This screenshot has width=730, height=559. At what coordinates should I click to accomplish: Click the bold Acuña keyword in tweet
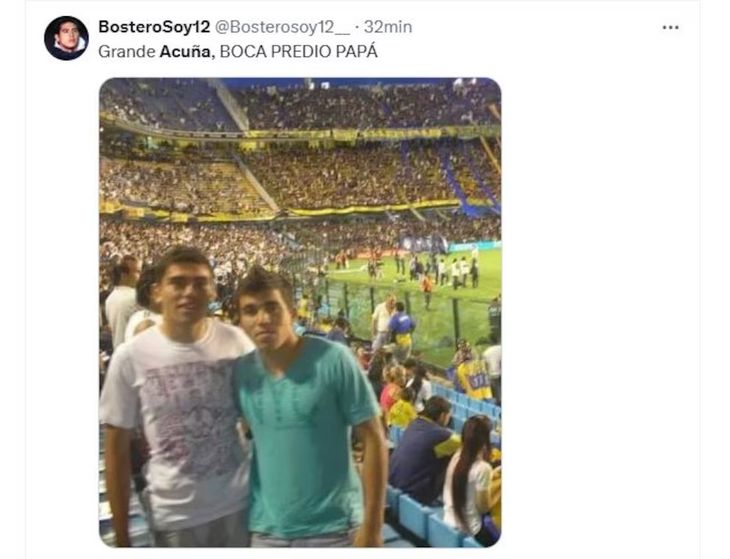[x=185, y=51]
